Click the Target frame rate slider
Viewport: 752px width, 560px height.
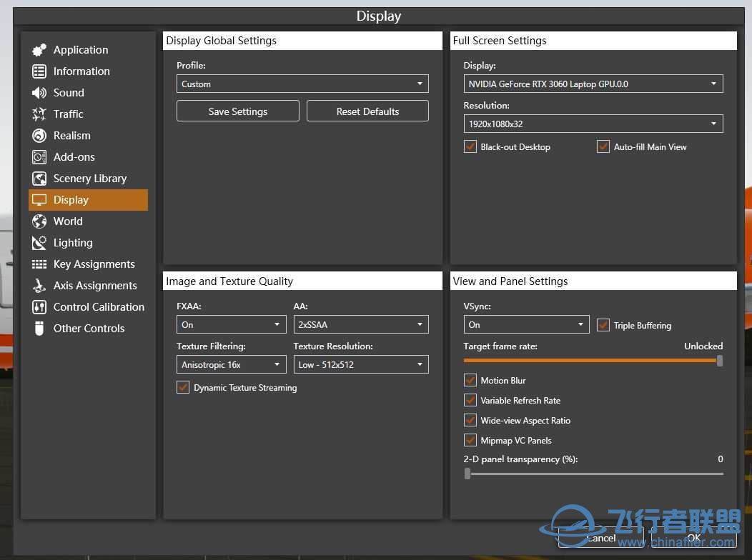(592, 361)
